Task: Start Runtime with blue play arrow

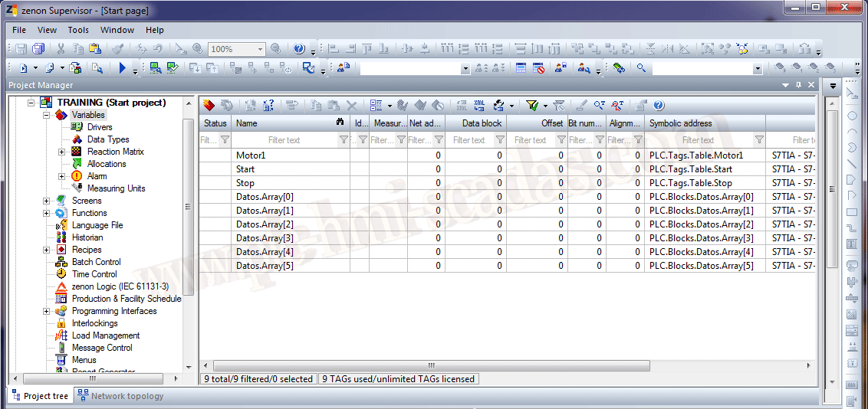Action: click(x=122, y=68)
